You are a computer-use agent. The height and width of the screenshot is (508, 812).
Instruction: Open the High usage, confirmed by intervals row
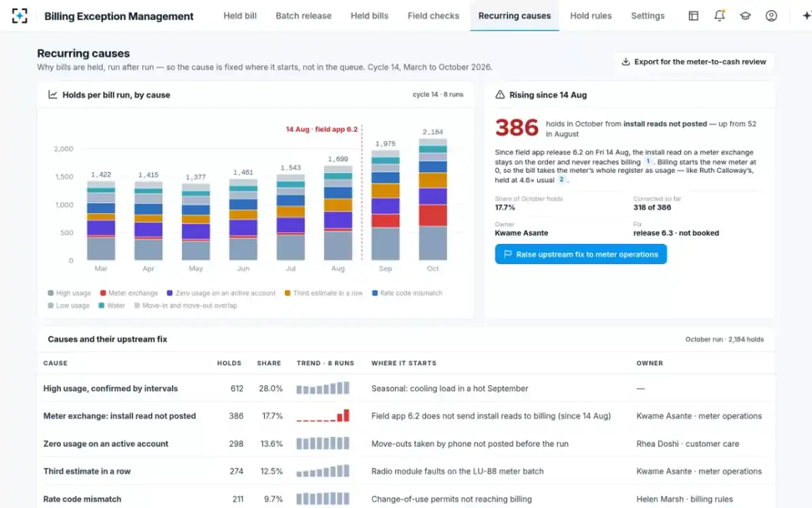(x=406, y=389)
